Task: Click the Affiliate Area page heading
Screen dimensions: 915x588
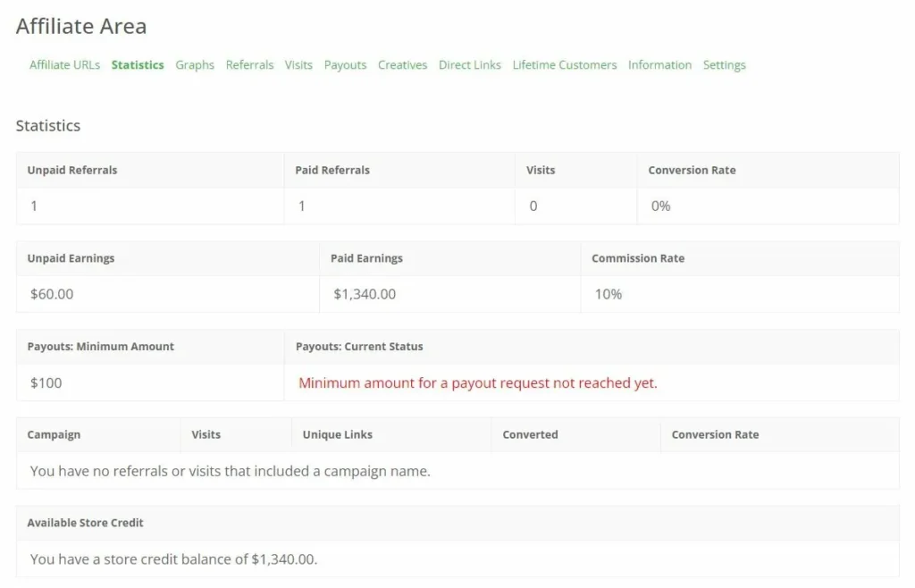Action: pos(81,26)
